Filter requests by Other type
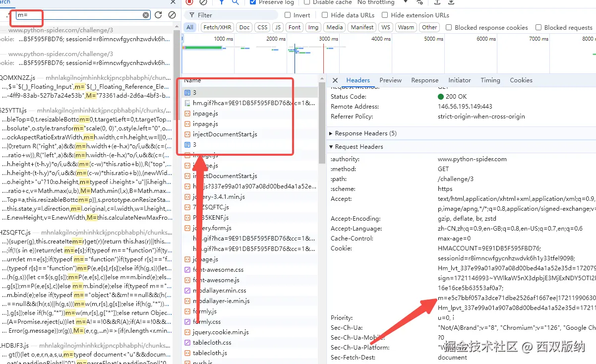The height and width of the screenshot is (364, 596). pyautogui.click(x=429, y=27)
